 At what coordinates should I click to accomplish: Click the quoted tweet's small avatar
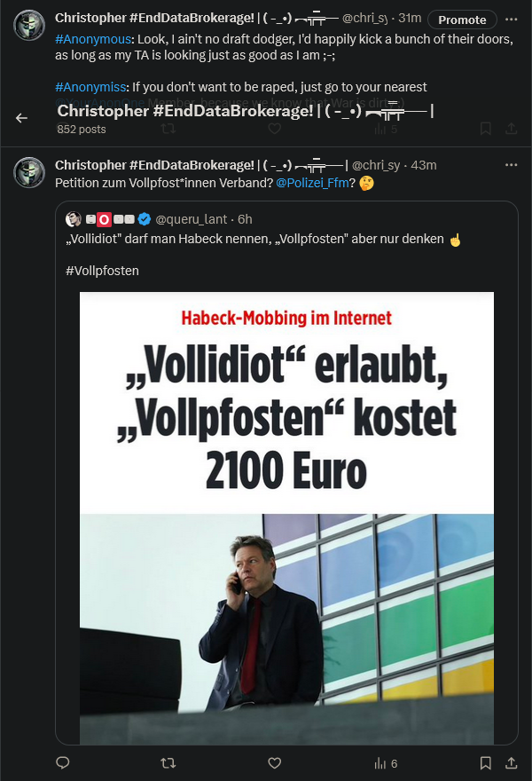click(x=74, y=219)
